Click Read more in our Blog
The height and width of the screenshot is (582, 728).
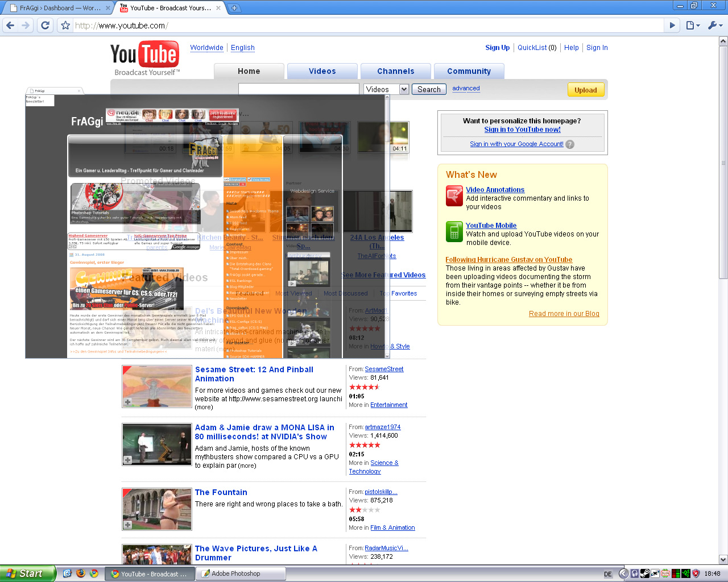click(x=564, y=314)
